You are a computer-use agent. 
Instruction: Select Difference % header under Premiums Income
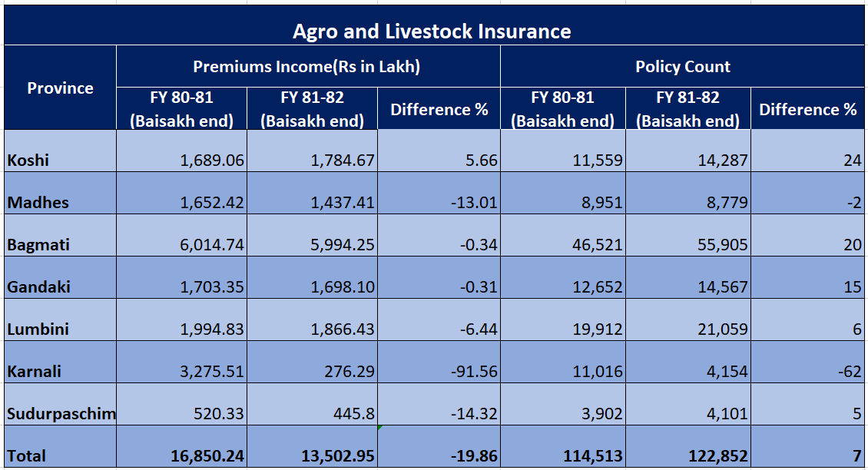tap(439, 109)
